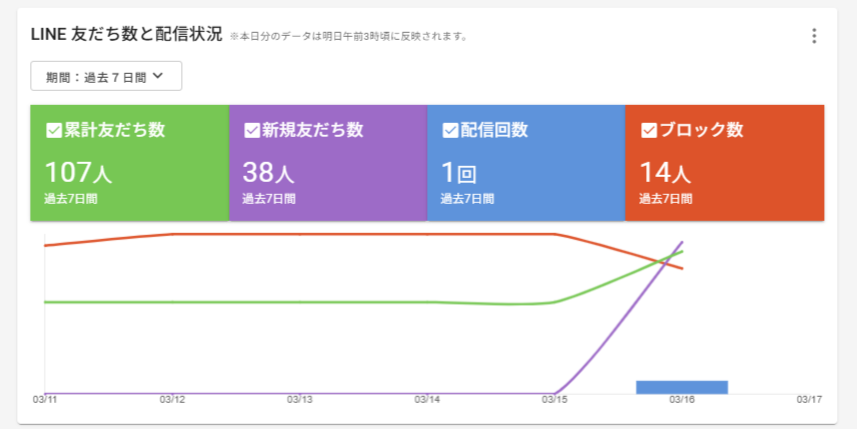
Task: Click the chevron arrow in the period selector
Action: click(x=157, y=76)
